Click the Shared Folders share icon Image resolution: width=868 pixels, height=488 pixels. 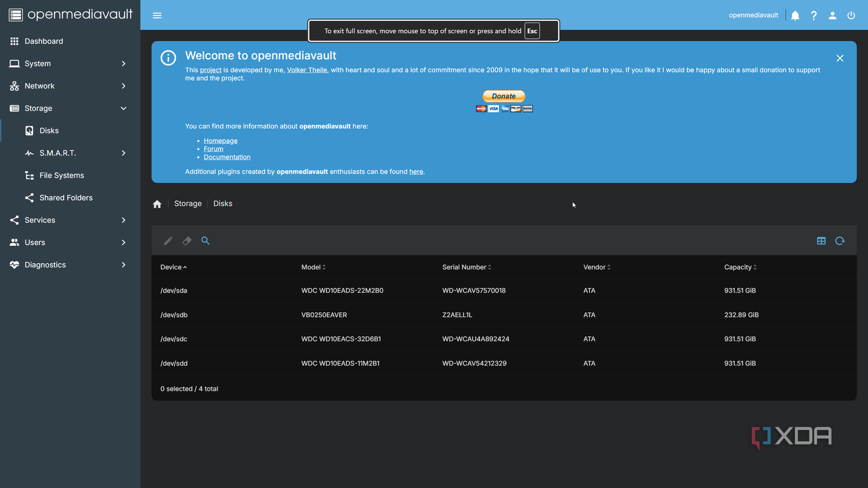click(x=30, y=198)
